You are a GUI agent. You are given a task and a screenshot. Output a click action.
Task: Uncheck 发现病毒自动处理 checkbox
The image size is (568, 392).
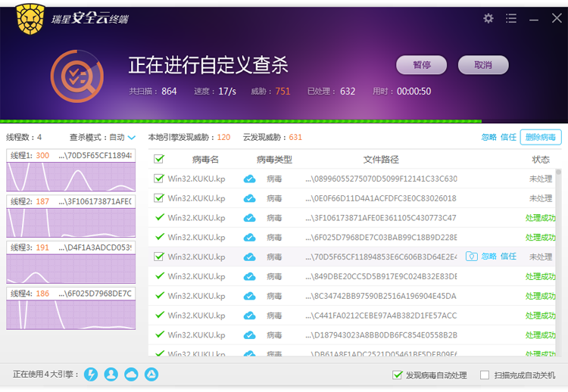click(397, 375)
